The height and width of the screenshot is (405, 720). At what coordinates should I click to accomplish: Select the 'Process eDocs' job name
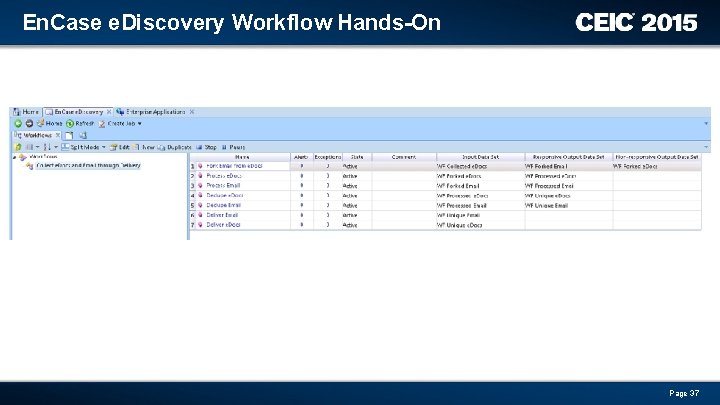coord(224,176)
